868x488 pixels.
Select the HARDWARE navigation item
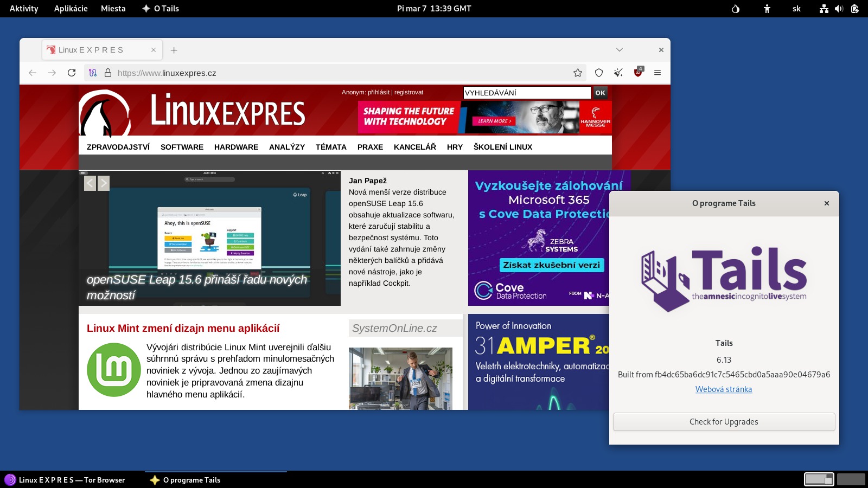(236, 147)
